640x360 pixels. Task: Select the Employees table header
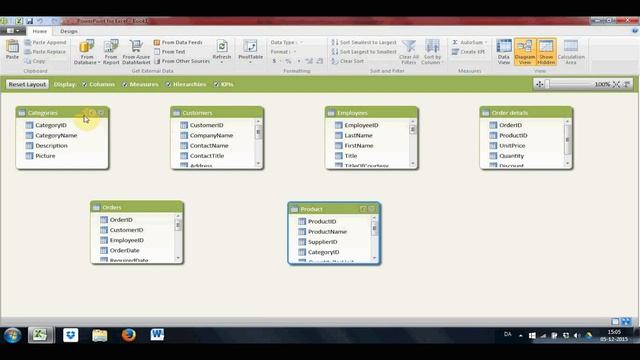pos(371,113)
